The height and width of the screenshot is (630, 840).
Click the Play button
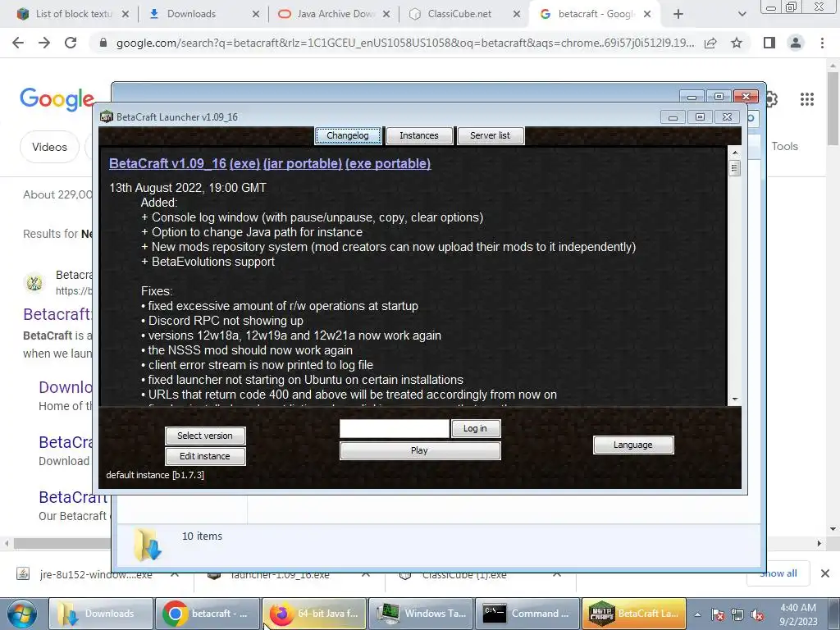pos(420,450)
